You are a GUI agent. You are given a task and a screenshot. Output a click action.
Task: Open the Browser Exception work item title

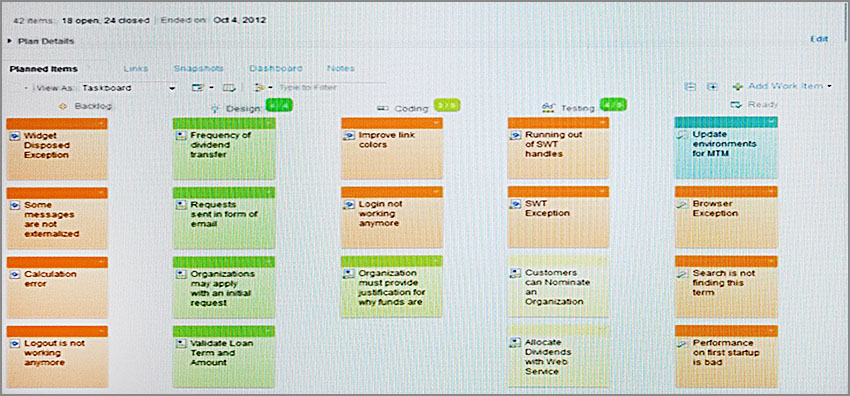[x=716, y=209]
